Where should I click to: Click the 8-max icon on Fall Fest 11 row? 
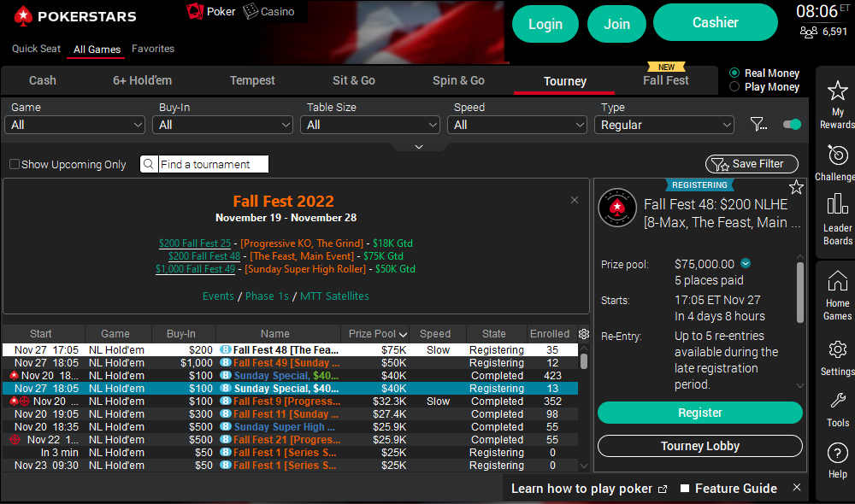click(225, 414)
